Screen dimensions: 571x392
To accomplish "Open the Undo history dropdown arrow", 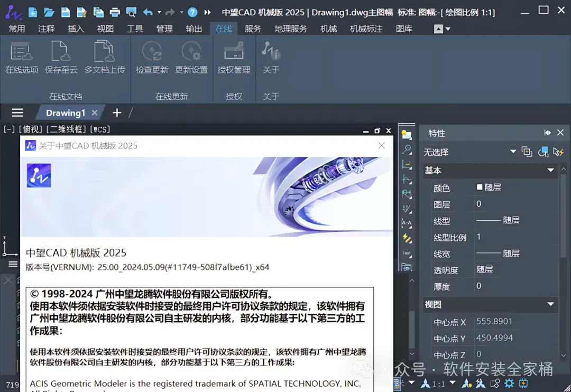I will pyautogui.click(x=159, y=12).
